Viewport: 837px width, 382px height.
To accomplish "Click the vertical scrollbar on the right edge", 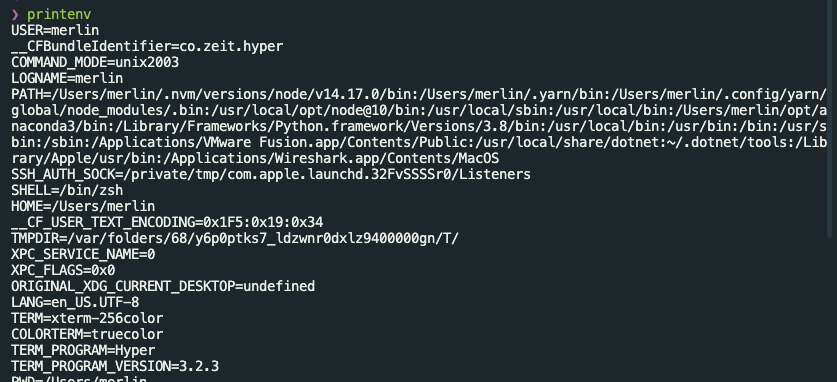I will (x=829, y=117).
